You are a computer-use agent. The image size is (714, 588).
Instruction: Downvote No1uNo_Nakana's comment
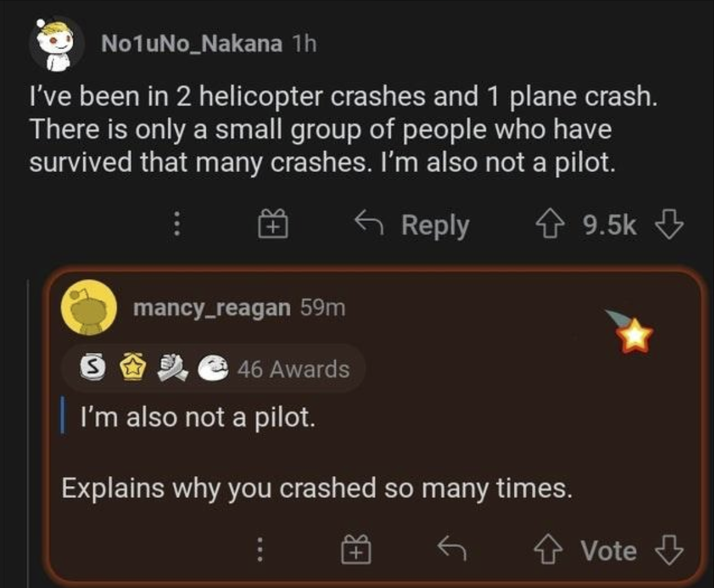(670, 226)
